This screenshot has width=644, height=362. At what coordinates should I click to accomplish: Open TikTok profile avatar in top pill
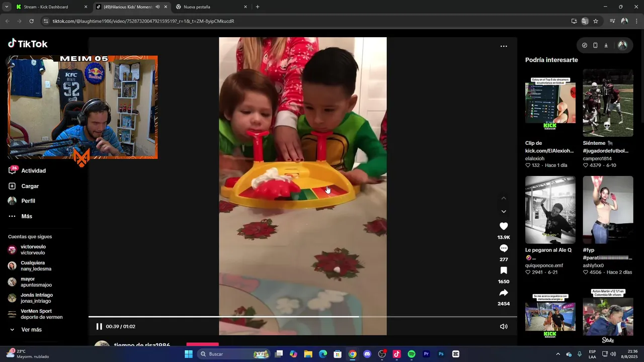tap(622, 45)
